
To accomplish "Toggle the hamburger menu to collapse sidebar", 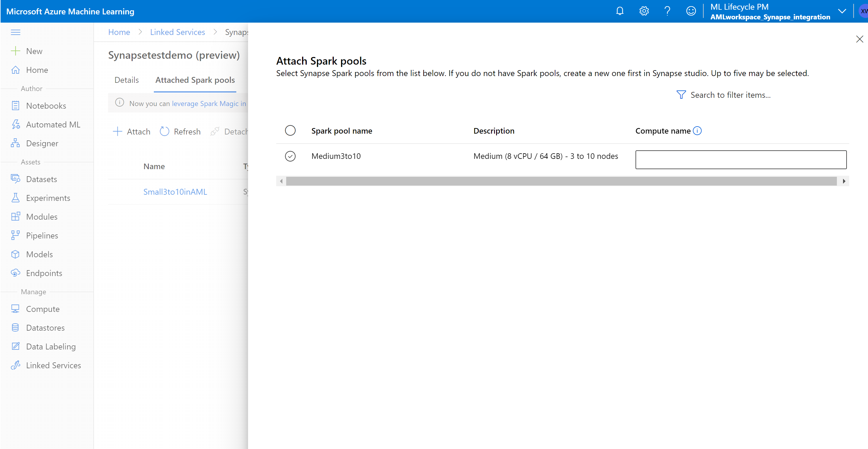I will coord(16,32).
